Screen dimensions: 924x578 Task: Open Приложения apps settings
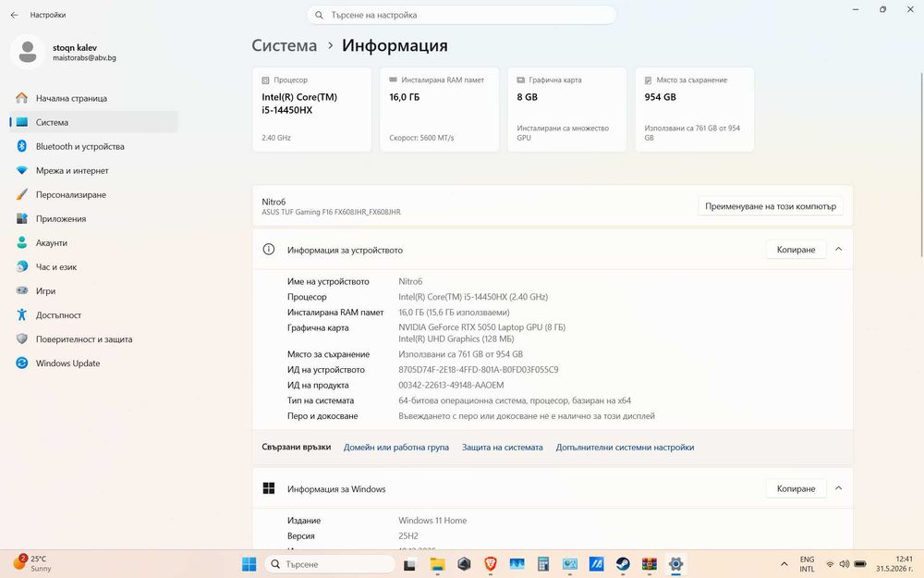tap(93, 218)
